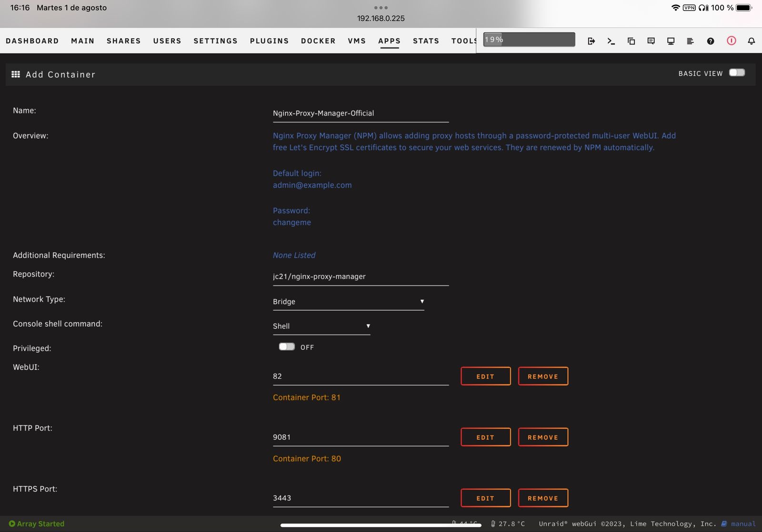
Task: Remove the WebUI port setting
Action: pos(543,376)
